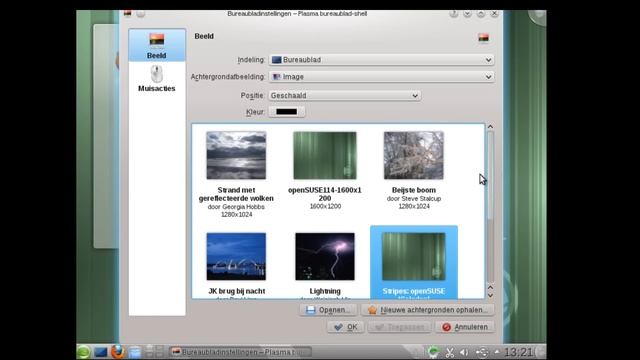The image size is (640, 360).
Task: Click the volume speaker tray icon
Action: [x=464, y=352]
